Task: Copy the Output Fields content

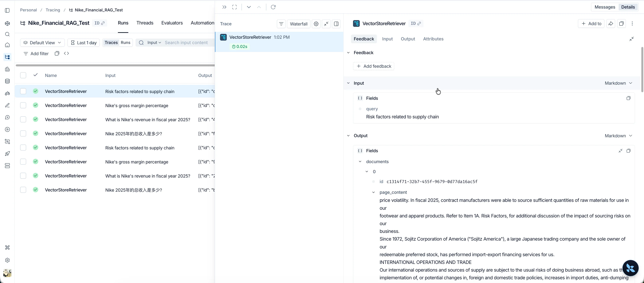Action: (x=628, y=151)
